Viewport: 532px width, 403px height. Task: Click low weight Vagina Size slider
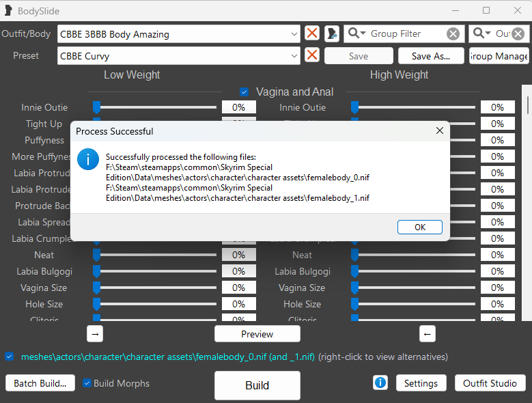155,288
